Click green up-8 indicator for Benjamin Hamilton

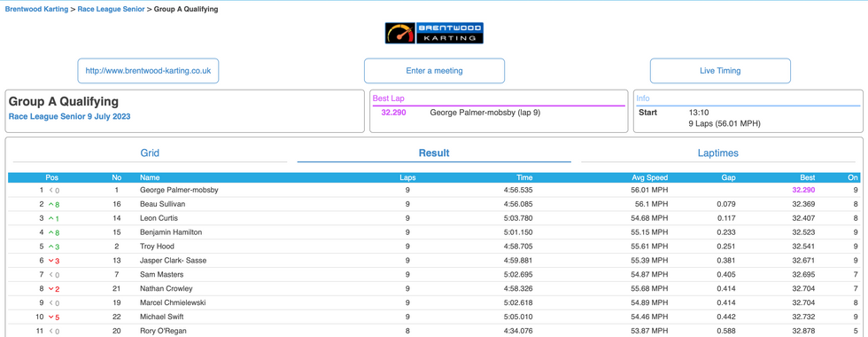pyautogui.click(x=54, y=232)
